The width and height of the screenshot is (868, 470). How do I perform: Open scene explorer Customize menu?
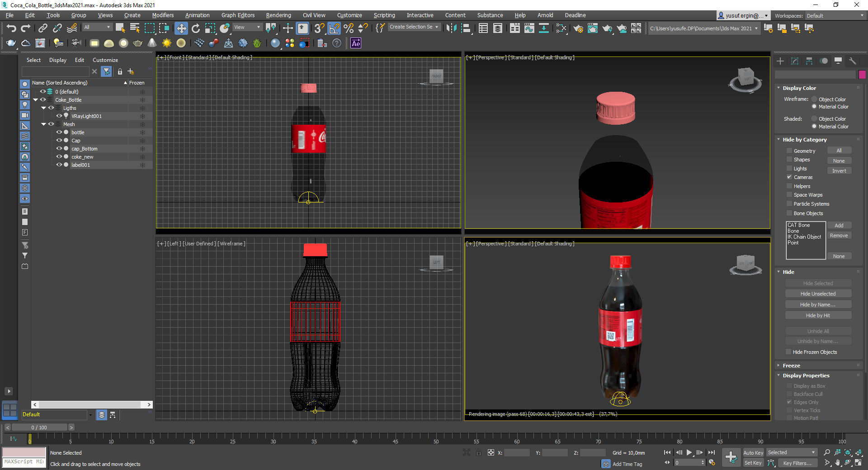[x=105, y=60]
